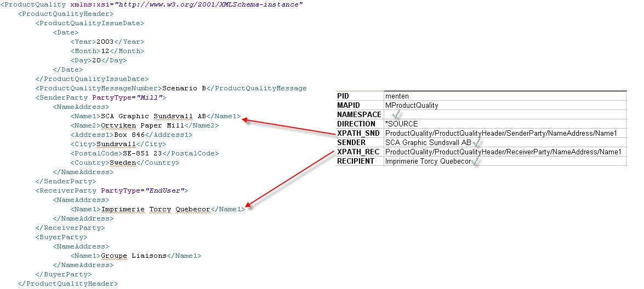The width and height of the screenshot is (644, 289).
Task: Click the checkmark next to SCA Graphic Sundsvall AB in the table
Action: click(x=477, y=142)
